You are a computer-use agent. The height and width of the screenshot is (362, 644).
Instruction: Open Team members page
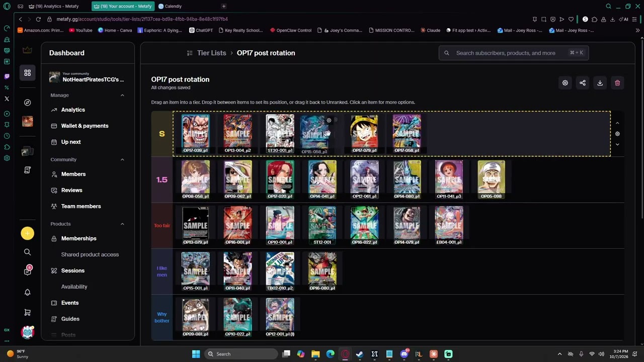coord(81,206)
